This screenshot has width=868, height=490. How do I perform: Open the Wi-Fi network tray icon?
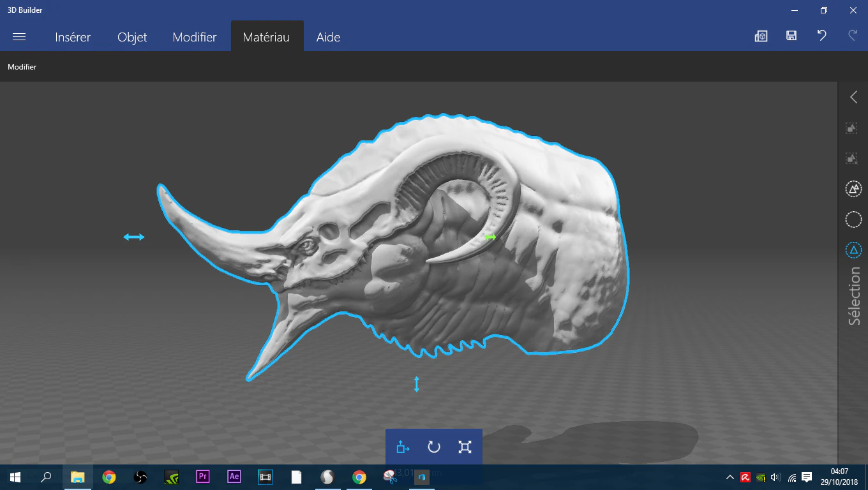(x=792, y=477)
